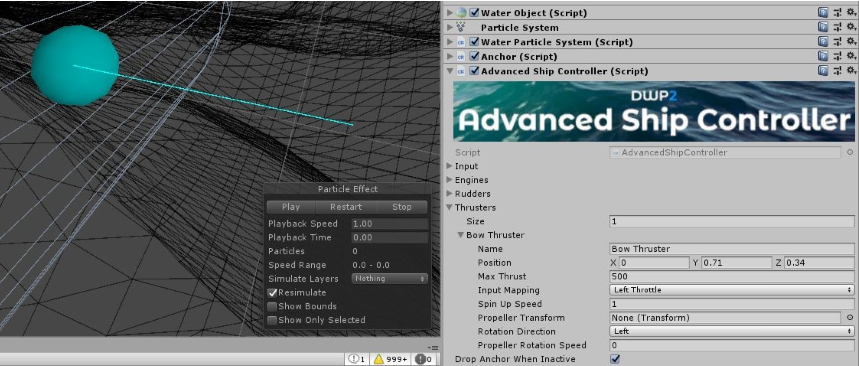Screen dimensions: 859x366
Task: Open presets for Advanced Ship Controller script
Action: 838,71
